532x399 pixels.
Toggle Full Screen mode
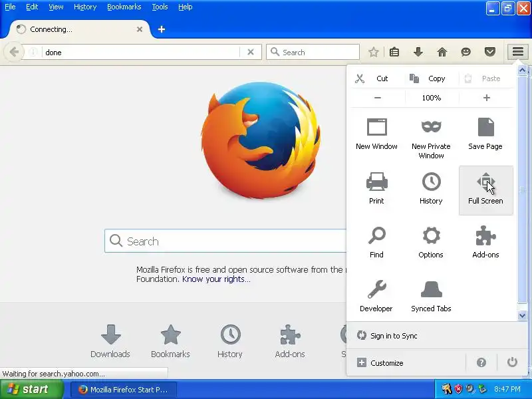(486, 190)
